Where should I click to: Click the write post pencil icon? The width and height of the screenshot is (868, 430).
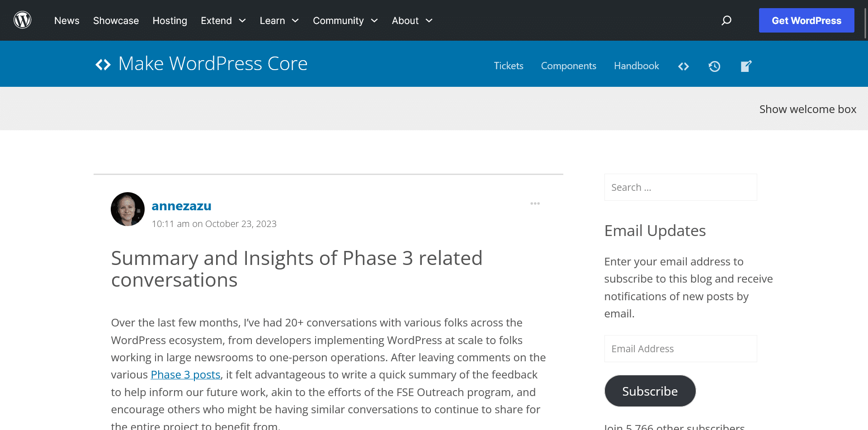click(746, 66)
